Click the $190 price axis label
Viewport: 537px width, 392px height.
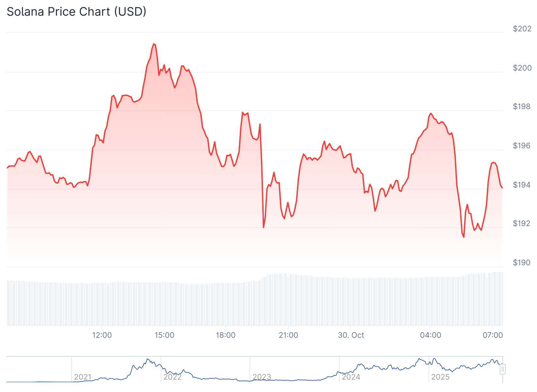(x=522, y=263)
